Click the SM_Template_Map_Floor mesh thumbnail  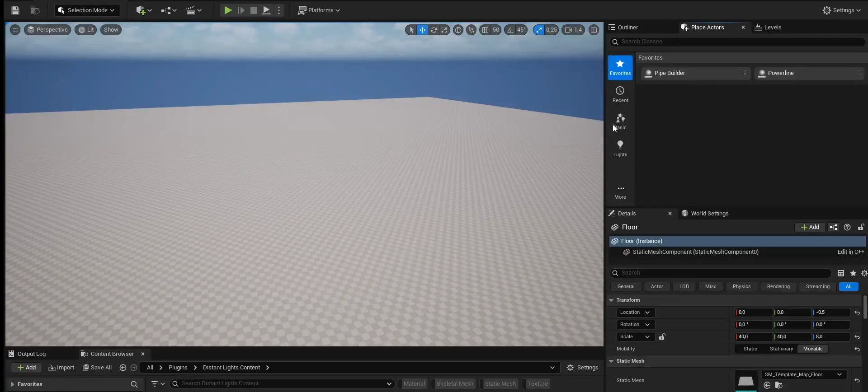745,380
